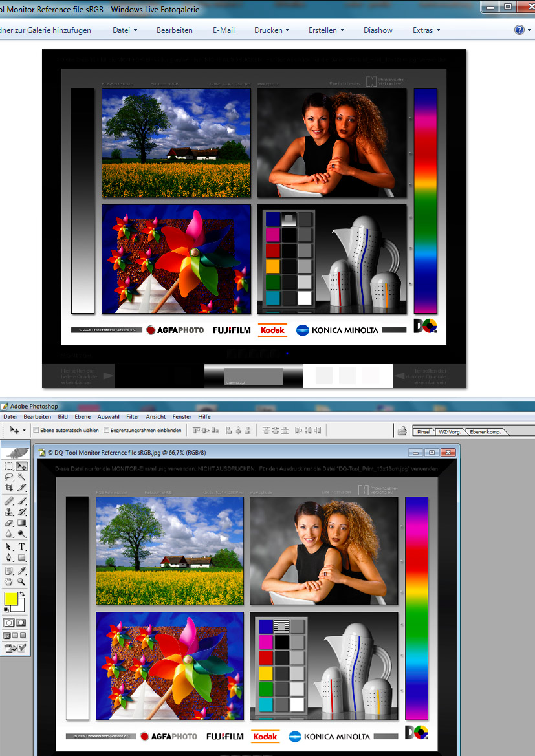Select the Slice tool
This screenshot has width=535, height=756.
(x=22, y=488)
